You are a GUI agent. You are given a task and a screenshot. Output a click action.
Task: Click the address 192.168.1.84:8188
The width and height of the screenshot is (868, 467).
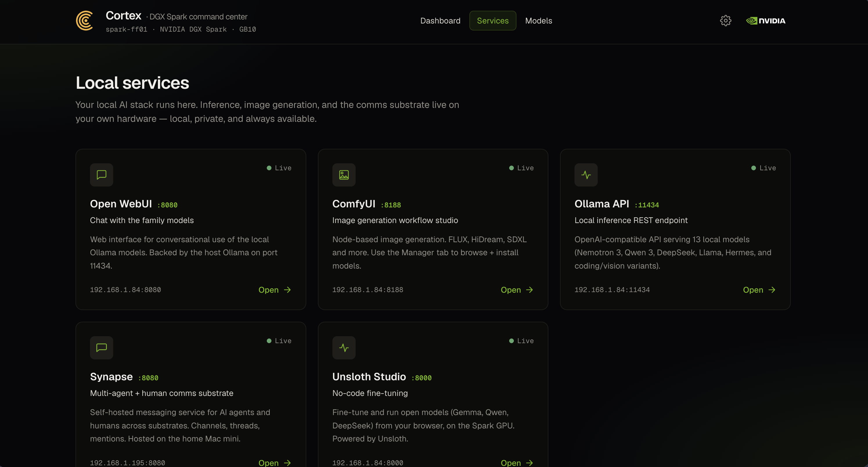pos(368,290)
